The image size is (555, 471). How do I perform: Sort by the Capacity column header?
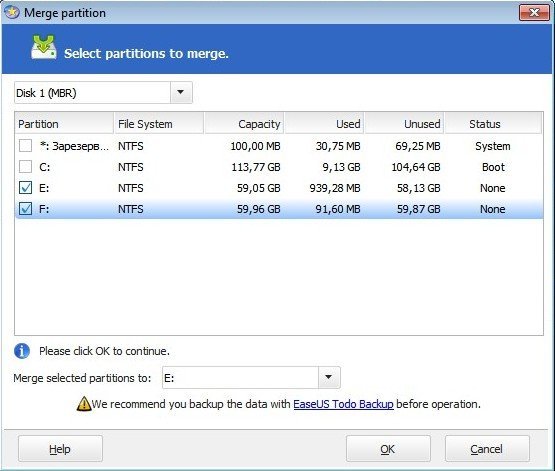tap(244, 124)
